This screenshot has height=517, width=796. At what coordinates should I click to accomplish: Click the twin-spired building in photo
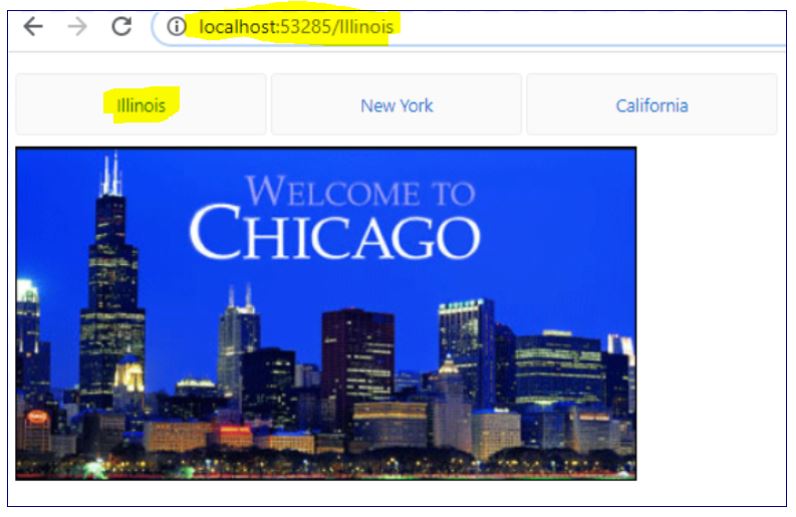tap(238, 340)
